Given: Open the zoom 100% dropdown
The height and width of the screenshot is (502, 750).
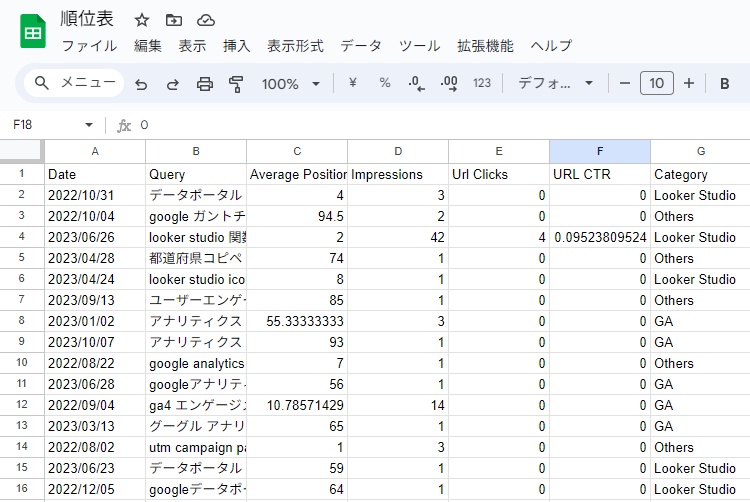Looking at the screenshot, I should click(290, 84).
